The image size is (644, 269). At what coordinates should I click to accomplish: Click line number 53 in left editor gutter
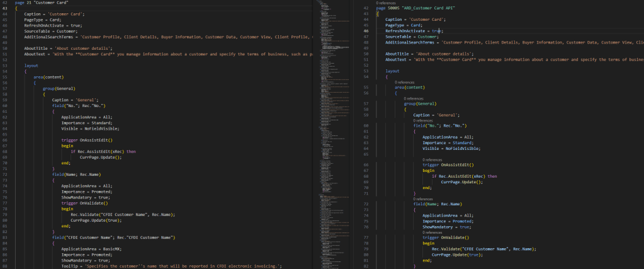[x=4, y=66]
